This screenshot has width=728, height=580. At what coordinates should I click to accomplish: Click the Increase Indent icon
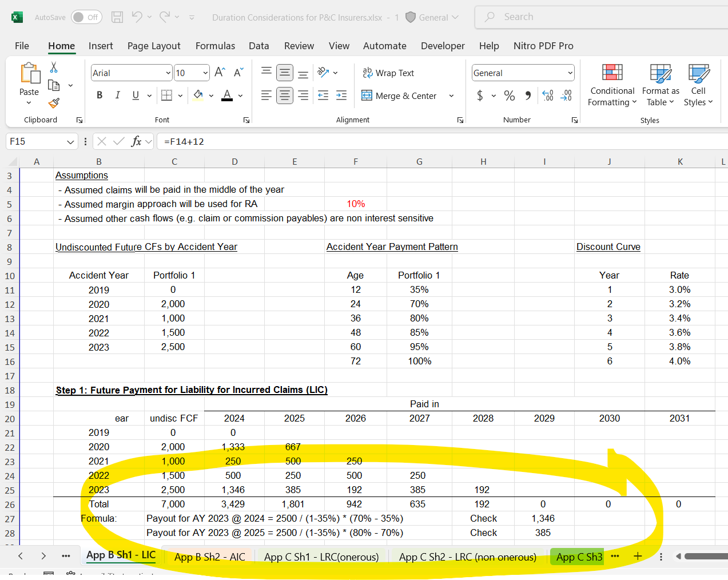pyautogui.click(x=341, y=96)
